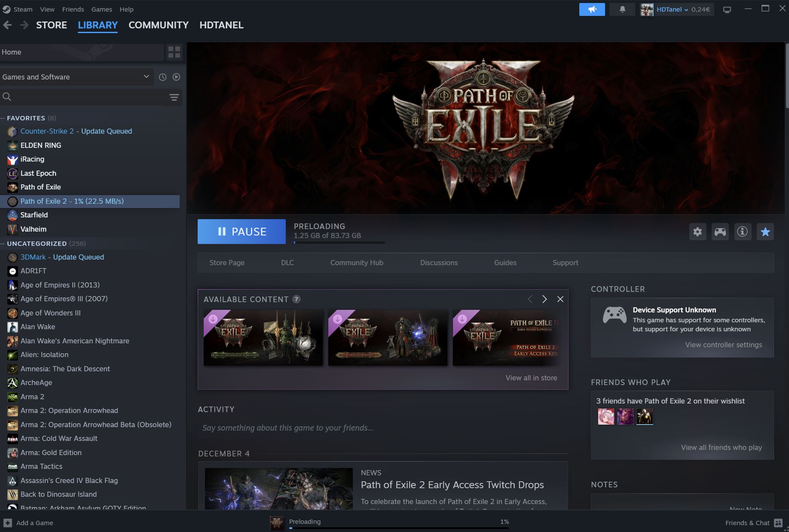Open controller layout icon
The width and height of the screenshot is (789, 532).
click(720, 232)
